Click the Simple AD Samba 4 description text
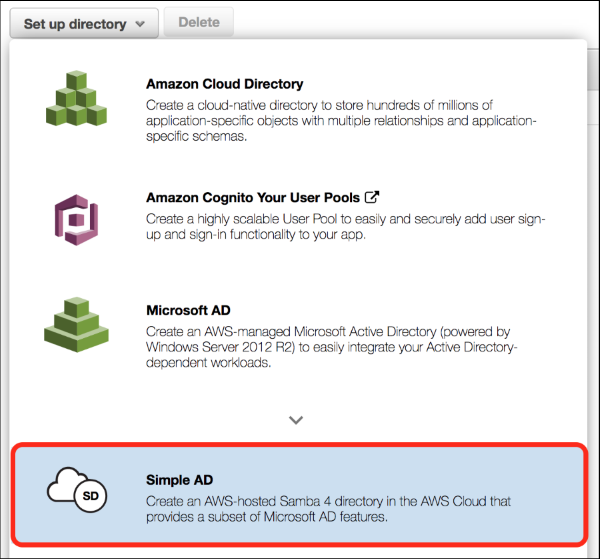This screenshot has height=559, width=600. click(x=328, y=509)
